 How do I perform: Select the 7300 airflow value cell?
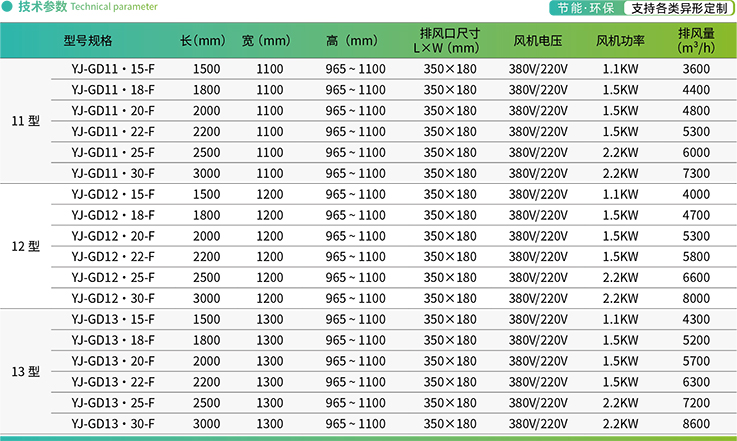(x=694, y=173)
